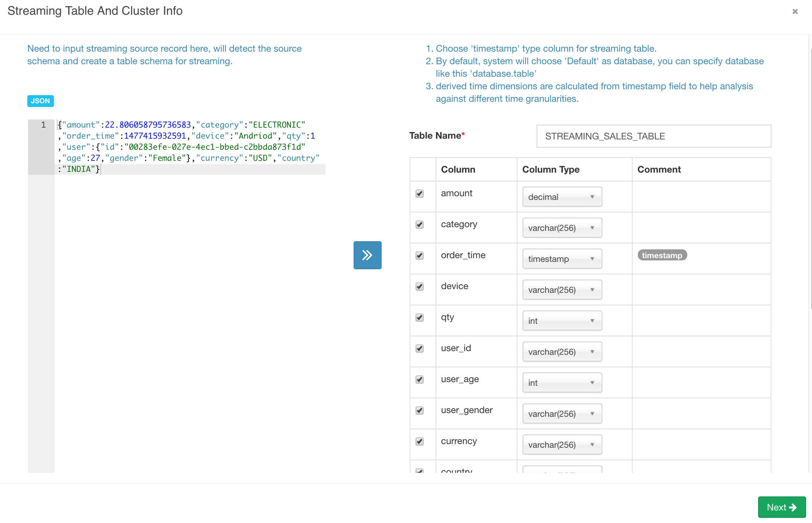Open the user_gender varchar type dropdown
The image size is (812, 523).
(x=562, y=414)
